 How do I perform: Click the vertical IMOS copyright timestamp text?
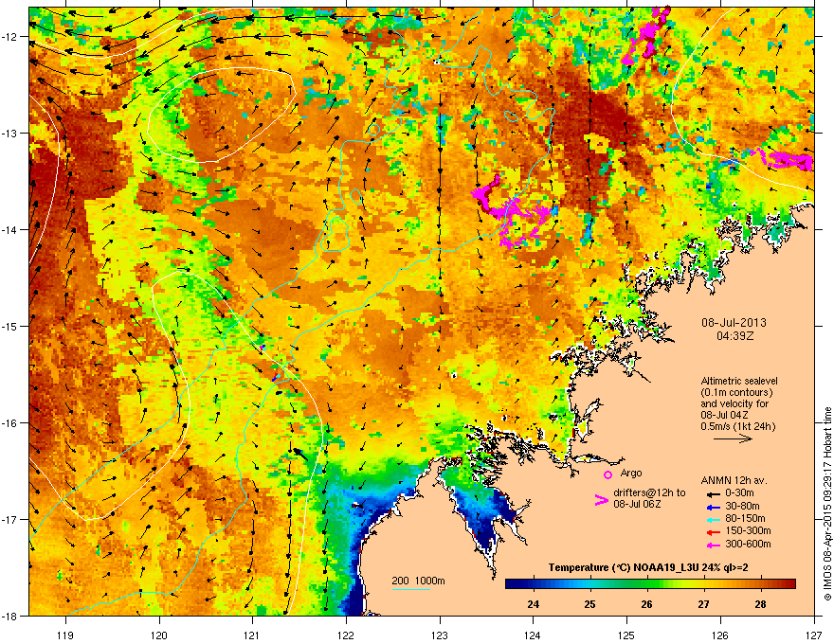[x=827, y=504]
